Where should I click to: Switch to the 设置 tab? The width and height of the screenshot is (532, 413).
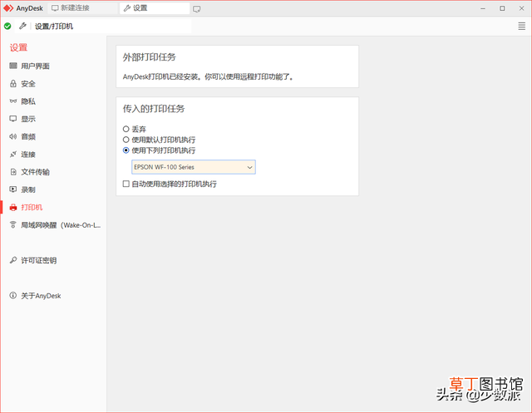[155, 8]
